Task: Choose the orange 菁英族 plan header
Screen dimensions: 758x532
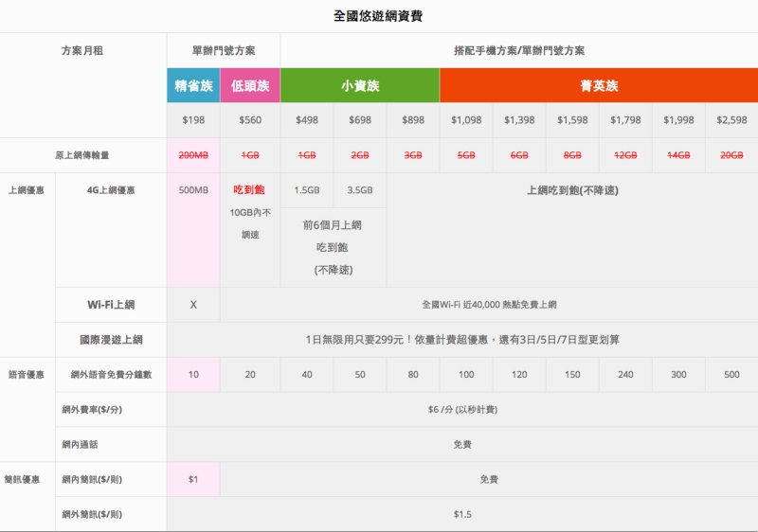Action: (599, 86)
